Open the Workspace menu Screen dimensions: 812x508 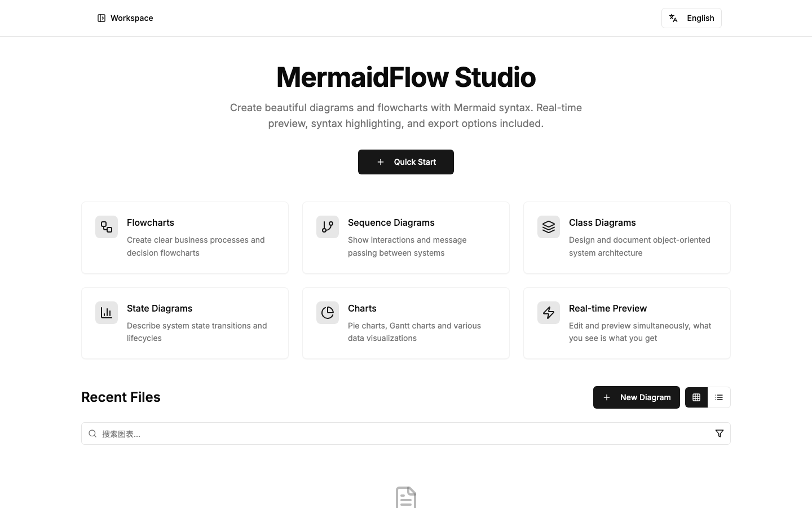coord(125,18)
